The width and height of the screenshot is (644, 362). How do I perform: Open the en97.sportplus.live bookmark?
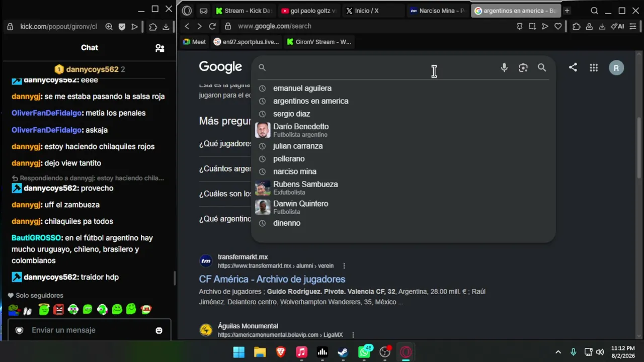(246, 42)
